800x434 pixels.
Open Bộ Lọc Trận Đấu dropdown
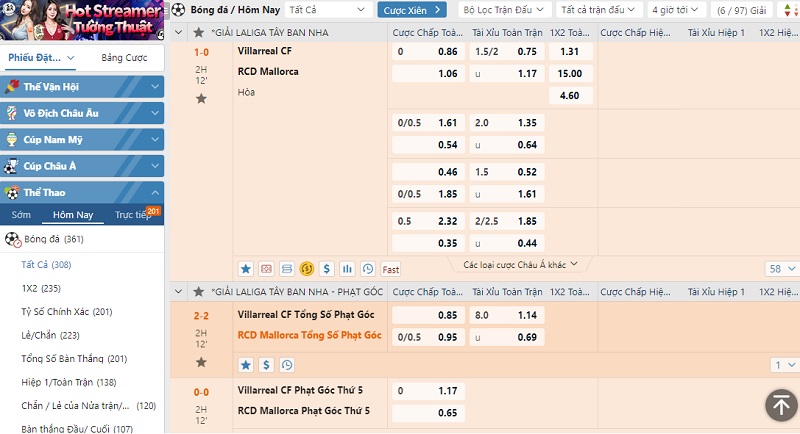503,10
